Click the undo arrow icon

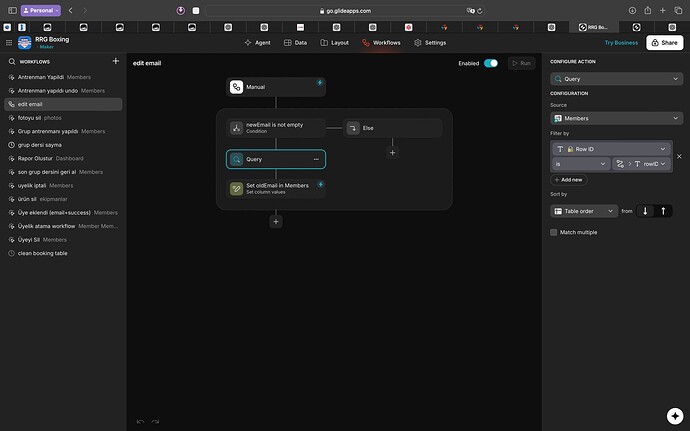(x=140, y=422)
